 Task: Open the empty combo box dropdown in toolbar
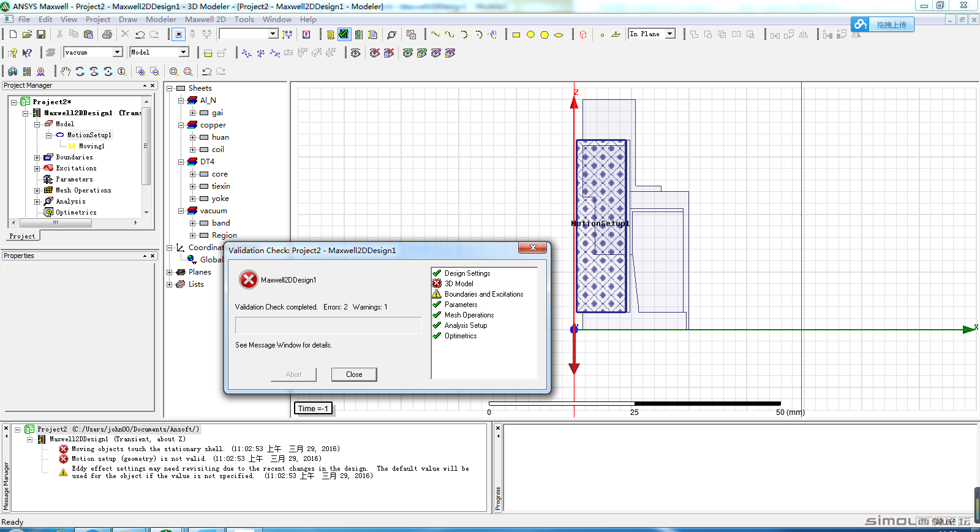point(273,34)
